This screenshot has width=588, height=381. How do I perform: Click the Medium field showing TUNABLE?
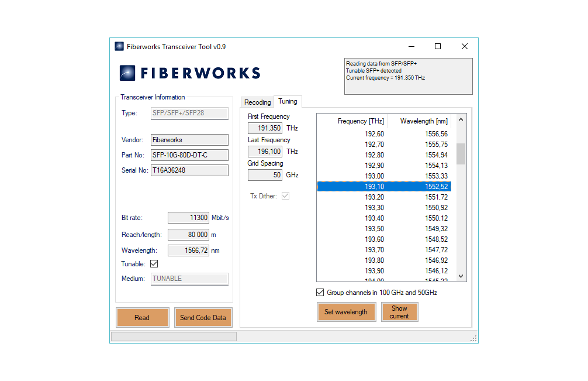[x=189, y=279]
